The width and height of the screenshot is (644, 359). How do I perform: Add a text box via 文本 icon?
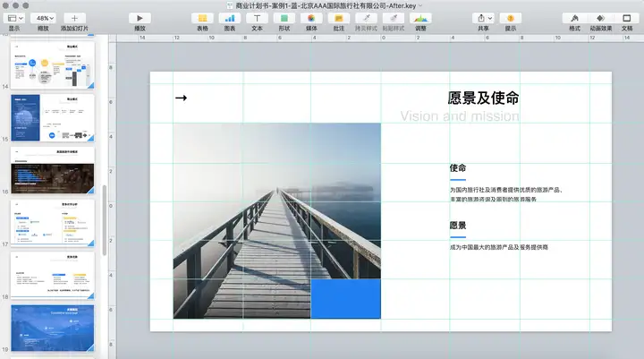258,18
